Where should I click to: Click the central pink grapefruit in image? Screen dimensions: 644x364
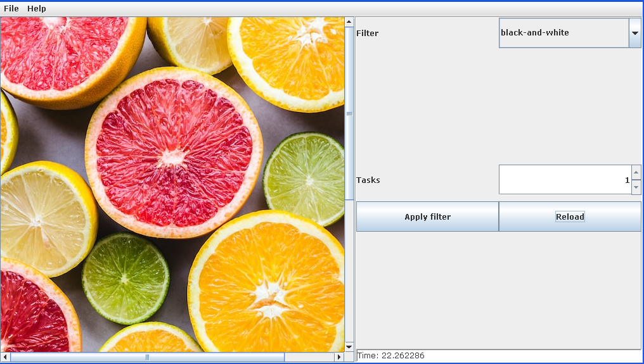click(x=174, y=152)
